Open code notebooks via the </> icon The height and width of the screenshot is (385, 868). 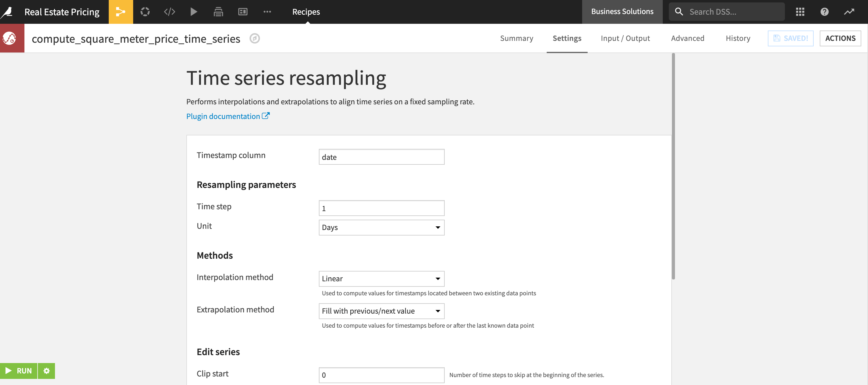click(x=170, y=12)
